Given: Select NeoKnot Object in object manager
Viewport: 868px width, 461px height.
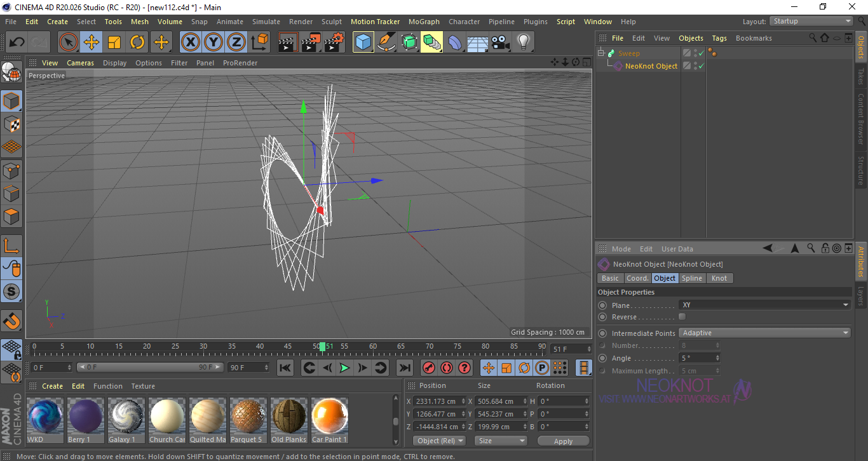Looking at the screenshot, I should (651, 66).
